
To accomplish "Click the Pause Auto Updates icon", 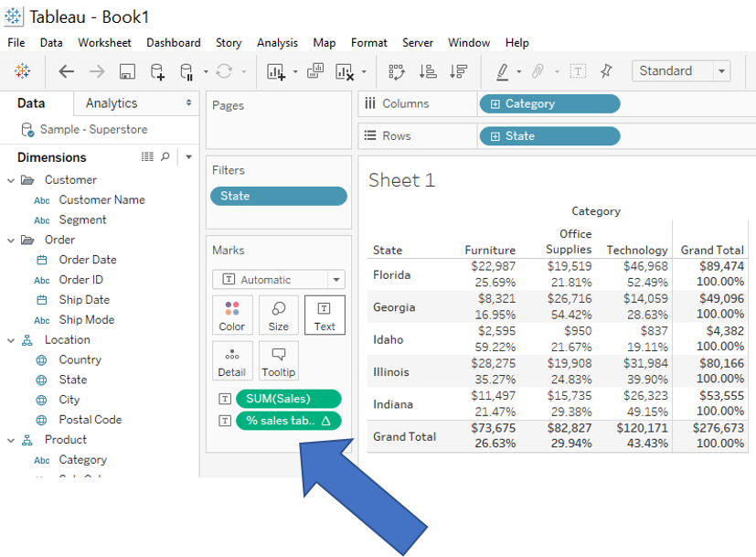I will pyautogui.click(x=186, y=71).
